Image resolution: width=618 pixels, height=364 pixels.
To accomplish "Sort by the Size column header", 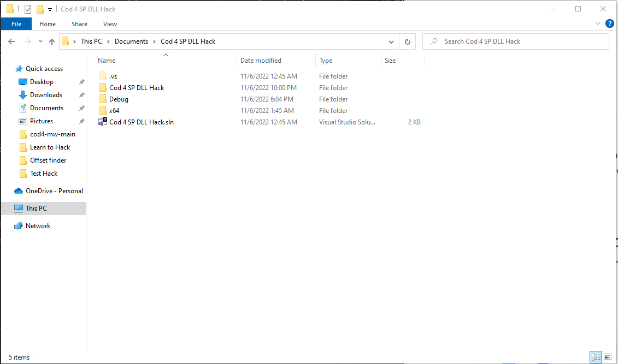I will pos(403,60).
